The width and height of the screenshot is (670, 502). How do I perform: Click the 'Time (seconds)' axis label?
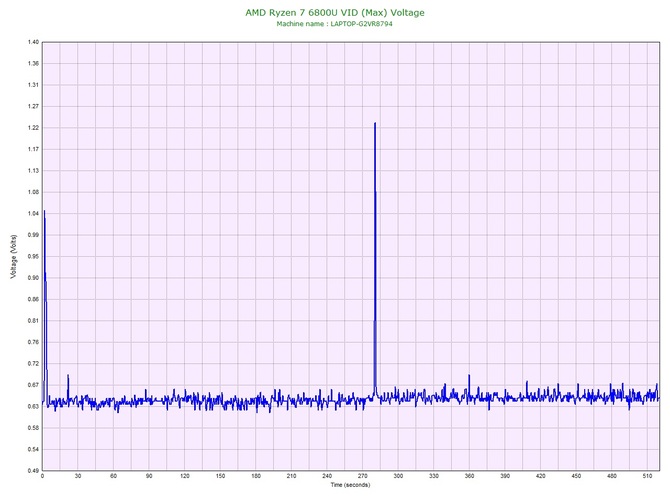(x=350, y=485)
